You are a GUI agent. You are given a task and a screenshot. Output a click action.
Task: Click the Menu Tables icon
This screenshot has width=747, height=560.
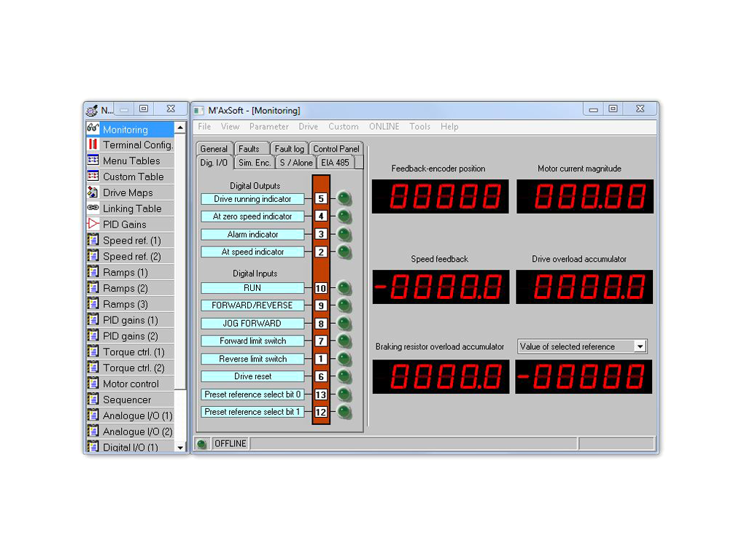coord(93,160)
